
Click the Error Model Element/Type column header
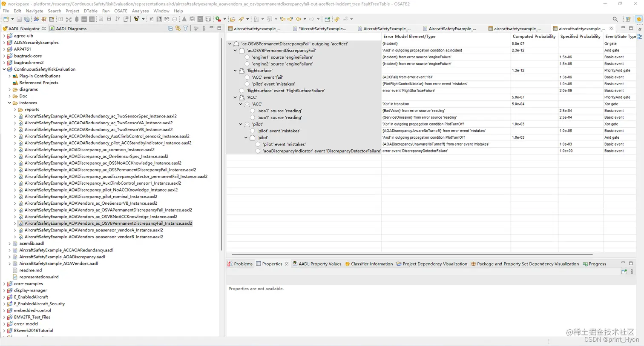(x=446, y=37)
